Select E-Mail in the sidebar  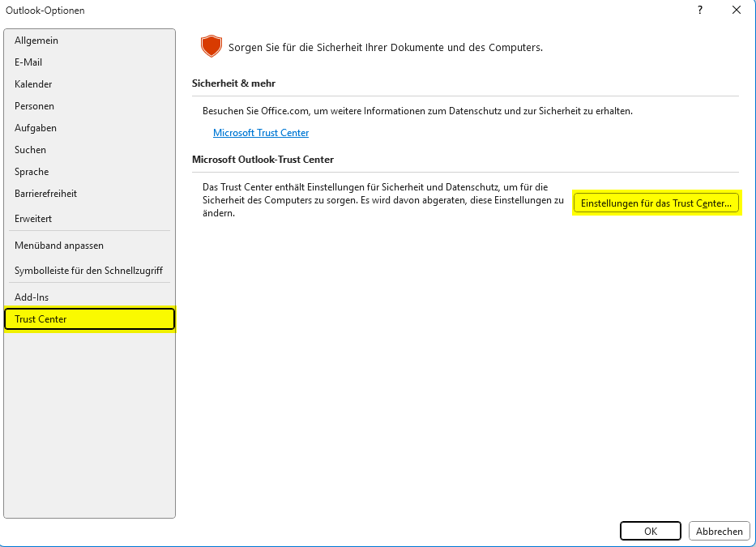[x=28, y=62]
